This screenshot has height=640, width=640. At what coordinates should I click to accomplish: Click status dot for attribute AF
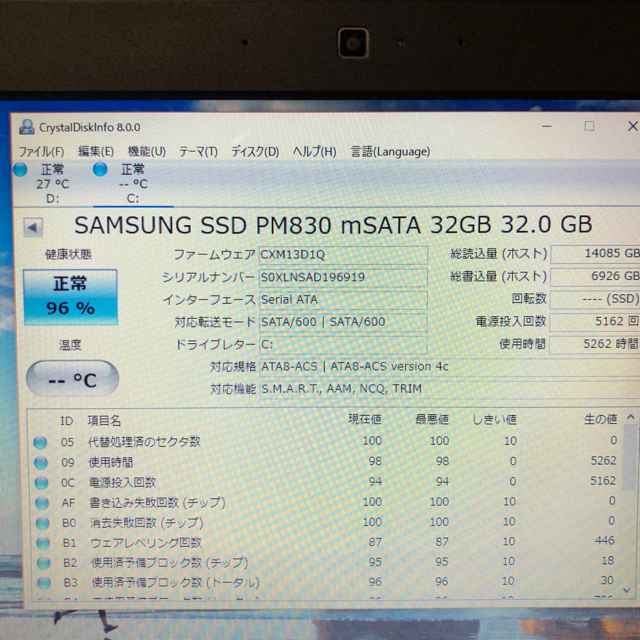[42, 503]
